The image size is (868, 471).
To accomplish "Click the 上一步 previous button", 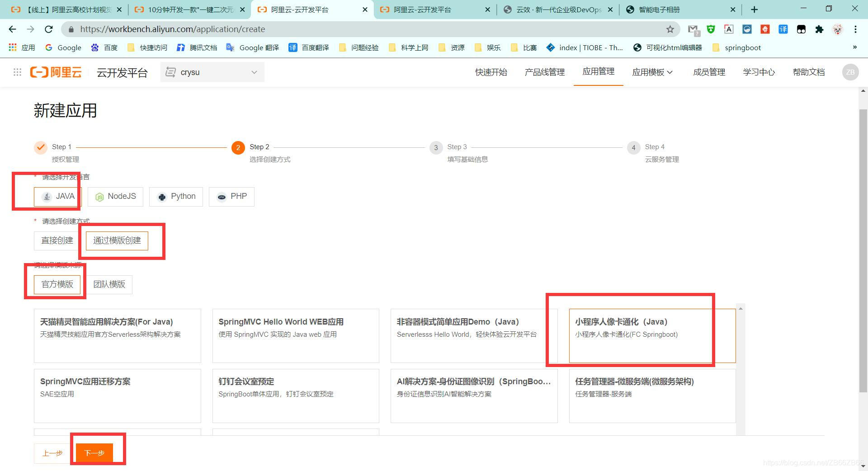I will tap(52, 453).
